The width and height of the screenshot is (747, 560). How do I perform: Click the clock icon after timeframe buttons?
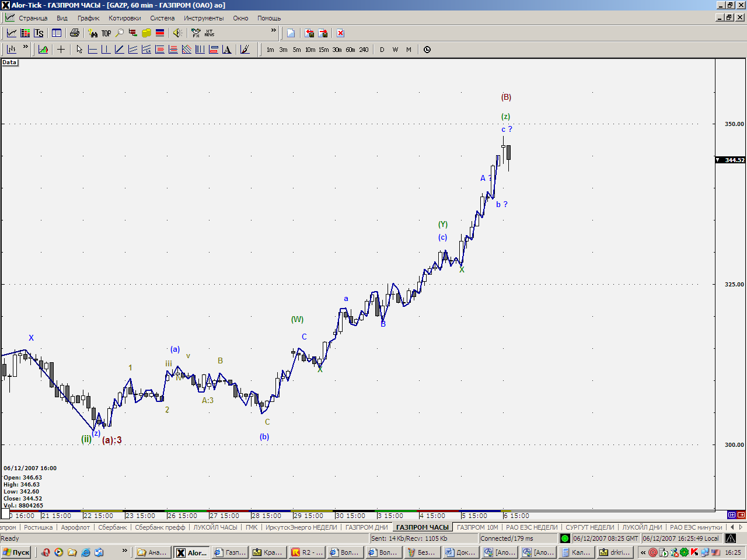(427, 50)
